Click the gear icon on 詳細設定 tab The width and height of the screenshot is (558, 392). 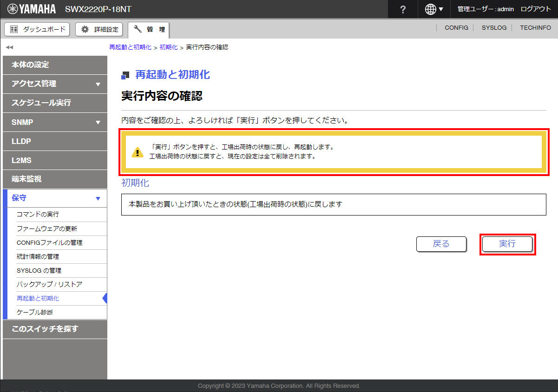point(85,29)
